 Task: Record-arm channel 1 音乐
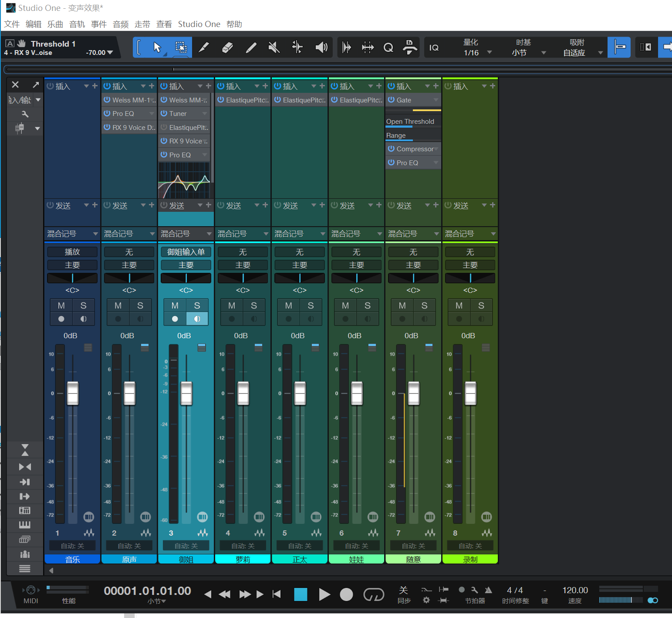61,319
